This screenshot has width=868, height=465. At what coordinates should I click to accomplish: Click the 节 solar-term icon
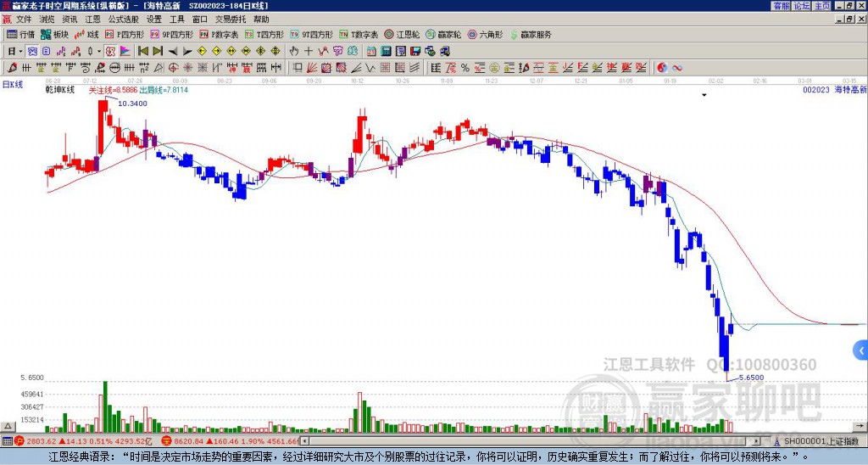pyautogui.click(x=337, y=51)
